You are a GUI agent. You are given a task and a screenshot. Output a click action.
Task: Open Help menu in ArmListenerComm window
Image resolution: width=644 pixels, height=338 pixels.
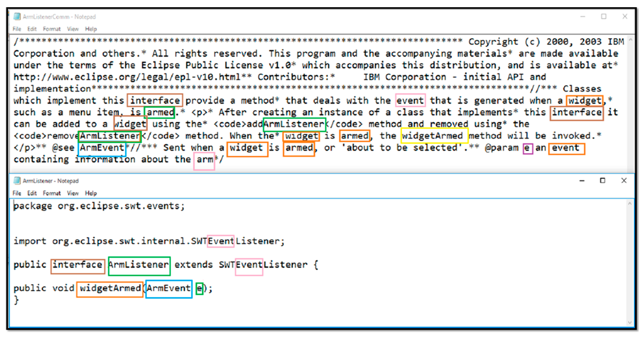pos(91,29)
